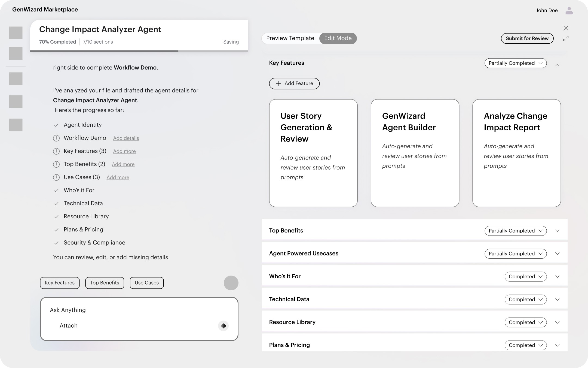The width and height of the screenshot is (588, 368).
Task: Click the plus icon in Add Feature
Action: coord(278,84)
